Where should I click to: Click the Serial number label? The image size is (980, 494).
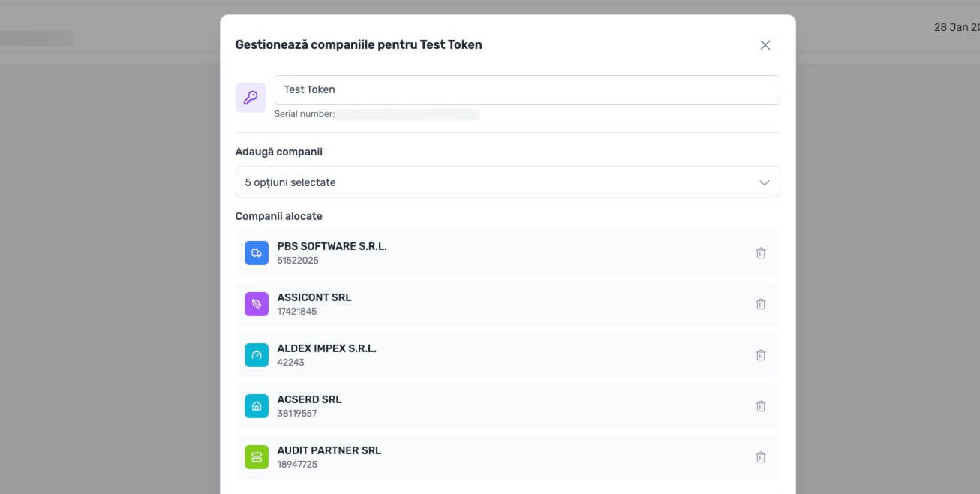(x=305, y=114)
